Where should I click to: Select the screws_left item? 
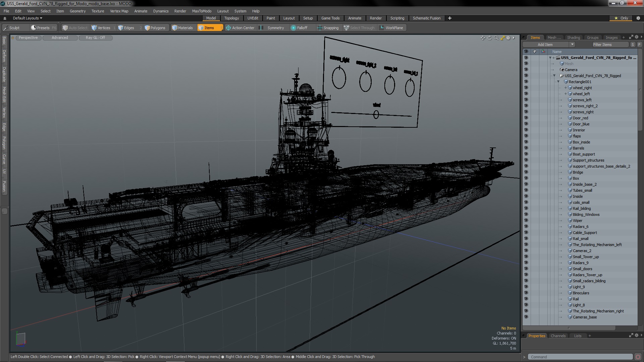click(582, 100)
